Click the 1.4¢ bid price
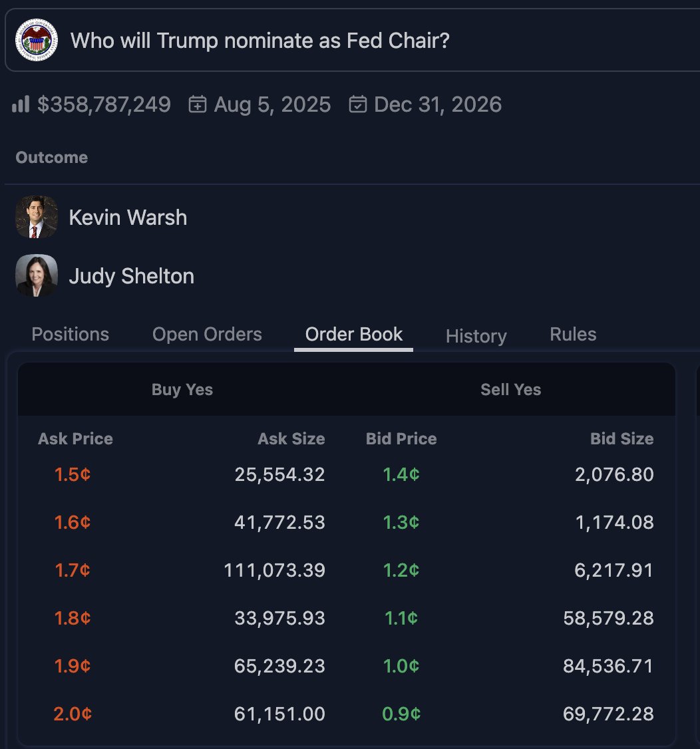 coord(401,474)
